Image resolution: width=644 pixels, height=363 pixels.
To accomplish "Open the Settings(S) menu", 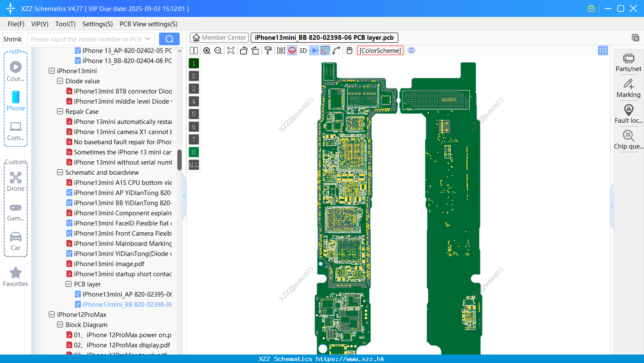I will pos(98,24).
